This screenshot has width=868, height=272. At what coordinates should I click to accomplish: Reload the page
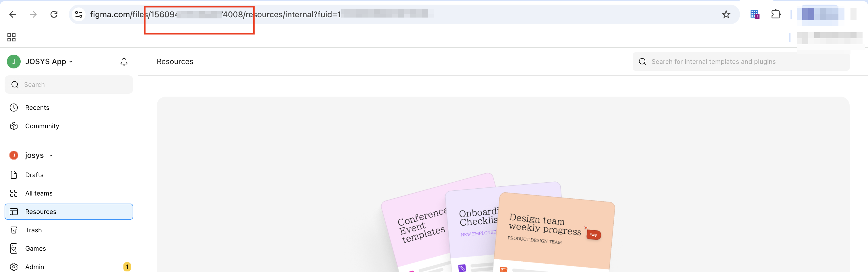(54, 14)
